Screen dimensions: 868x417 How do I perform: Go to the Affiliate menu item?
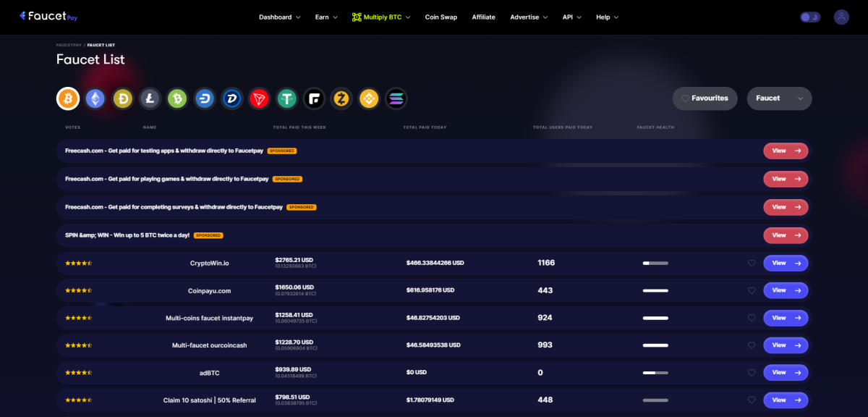pos(483,17)
